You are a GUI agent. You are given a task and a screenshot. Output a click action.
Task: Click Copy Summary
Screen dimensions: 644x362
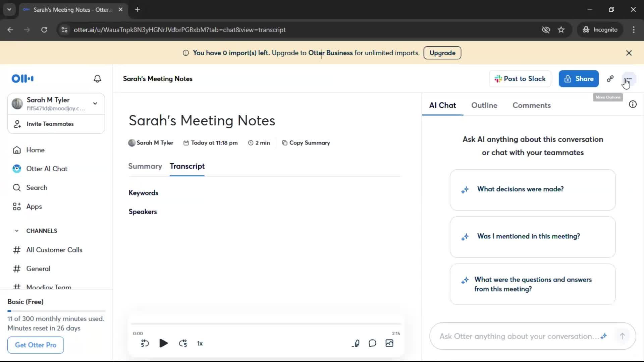pos(306,143)
